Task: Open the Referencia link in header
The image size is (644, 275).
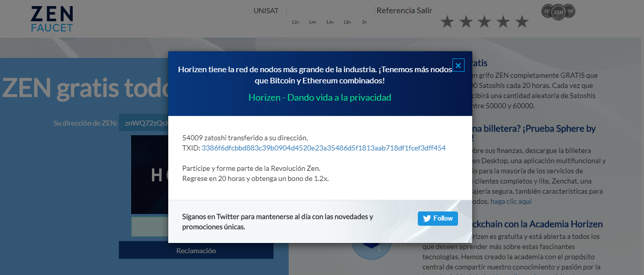Action: pos(396,10)
